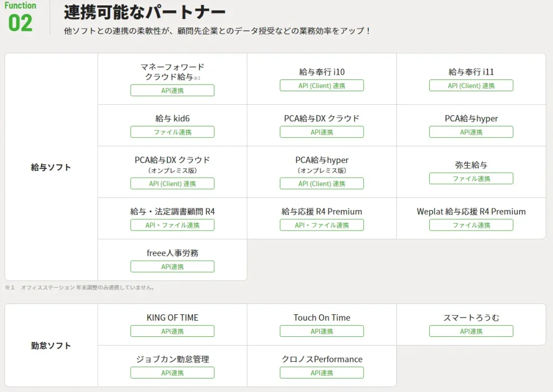Click API・ファイル連携 under 給与・法定調書顧問 R4

172,225
